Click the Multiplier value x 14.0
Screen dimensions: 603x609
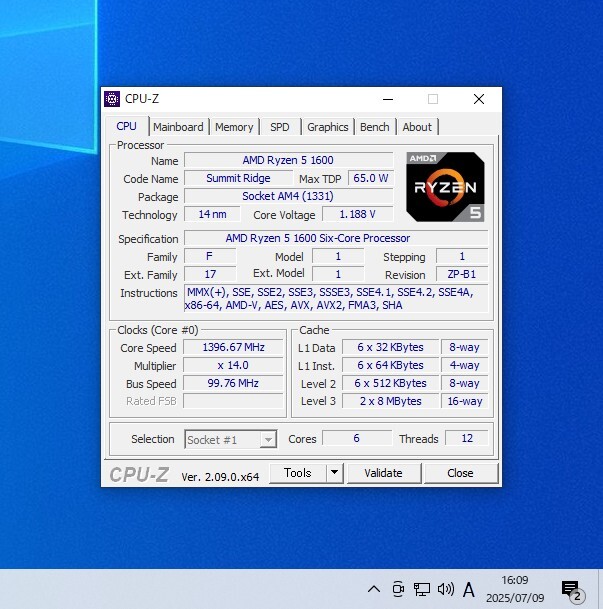point(233,365)
